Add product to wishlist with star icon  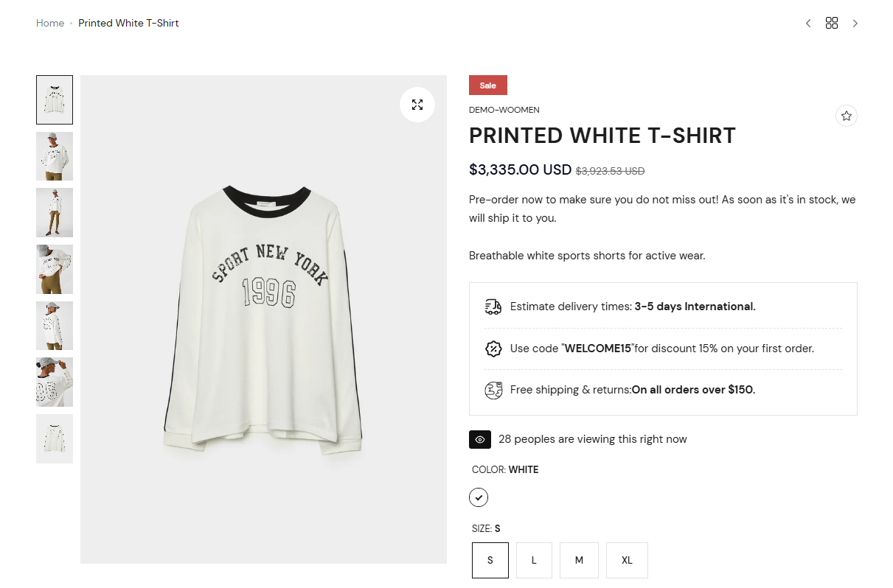coord(846,116)
